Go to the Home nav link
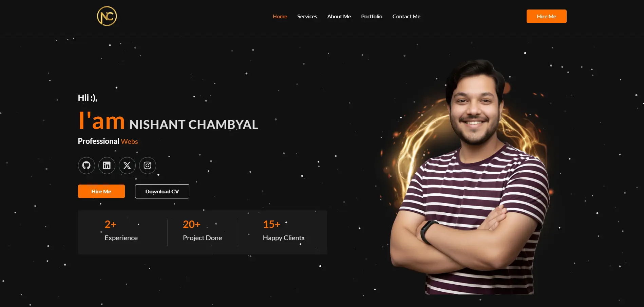The height and width of the screenshot is (307, 644). point(280,16)
